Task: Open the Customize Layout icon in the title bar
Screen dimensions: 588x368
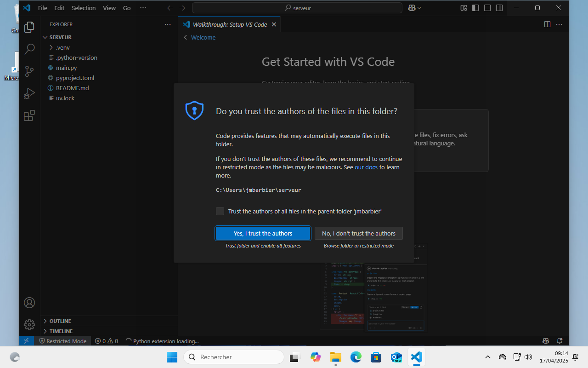Action: click(x=464, y=8)
